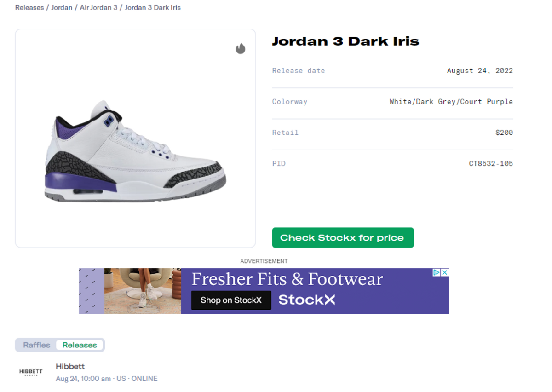Click the CT8532-105 product ID
The height and width of the screenshot is (392, 552).
491,163
